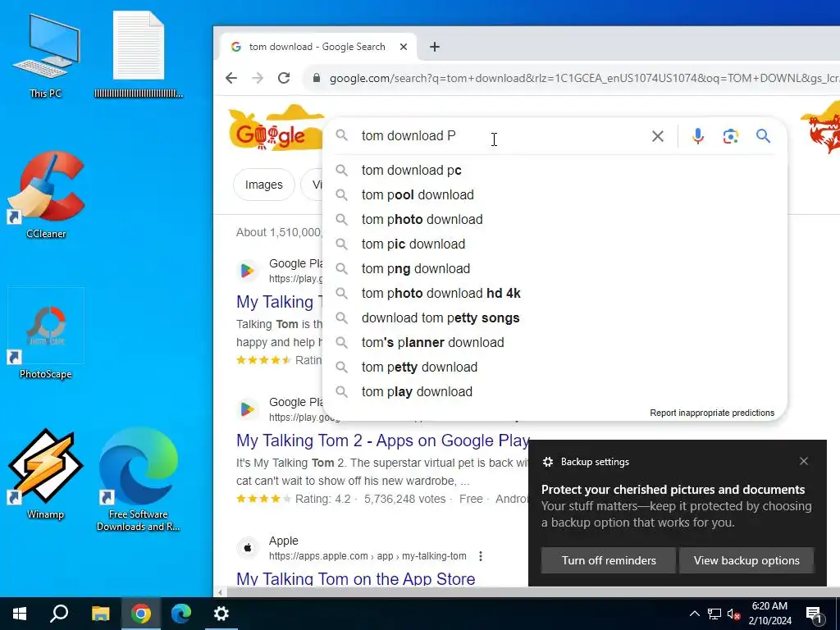Launch the Winamp desktop shortcut

[x=46, y=475]
